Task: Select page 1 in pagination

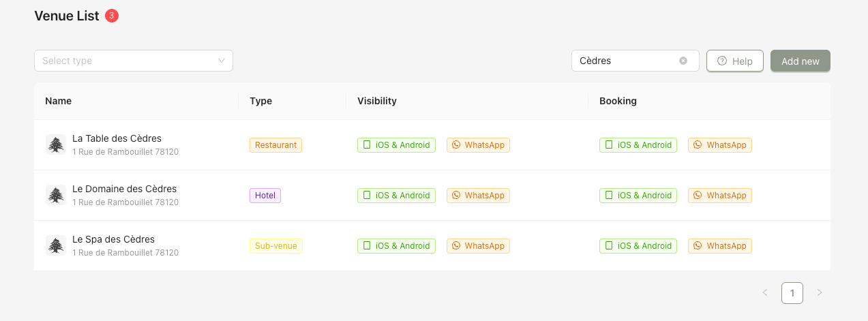Action: coord(792,293)
